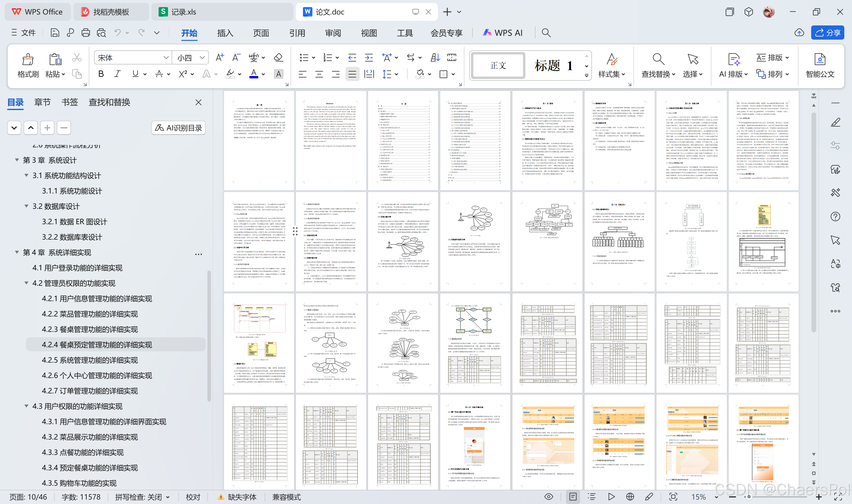The width and height of the screenshot is (852, 504).
Task: Click the web layout globe icon
Action: pos(630,497)
